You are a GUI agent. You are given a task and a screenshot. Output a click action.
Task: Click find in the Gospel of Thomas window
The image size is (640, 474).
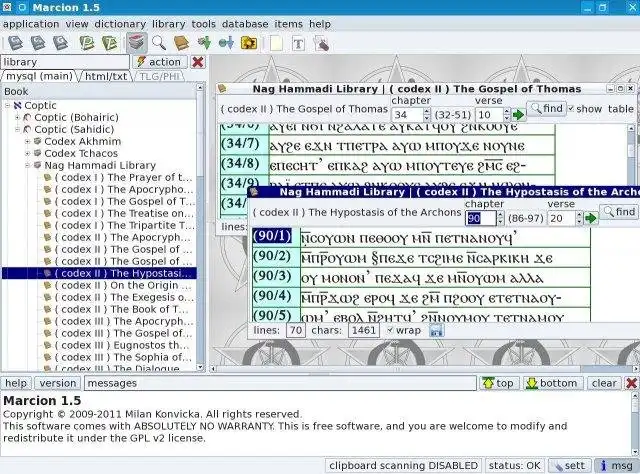547,109
